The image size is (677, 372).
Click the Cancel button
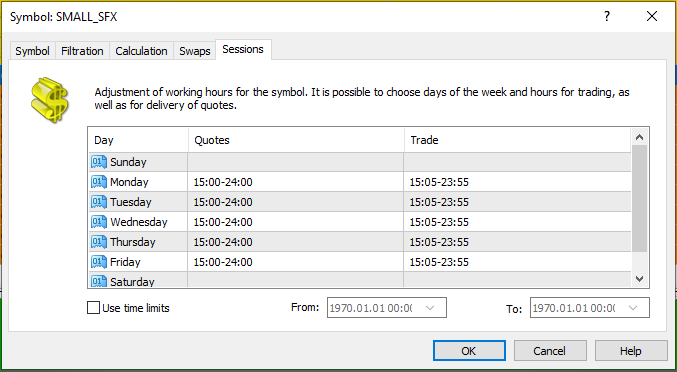point(550,351)
